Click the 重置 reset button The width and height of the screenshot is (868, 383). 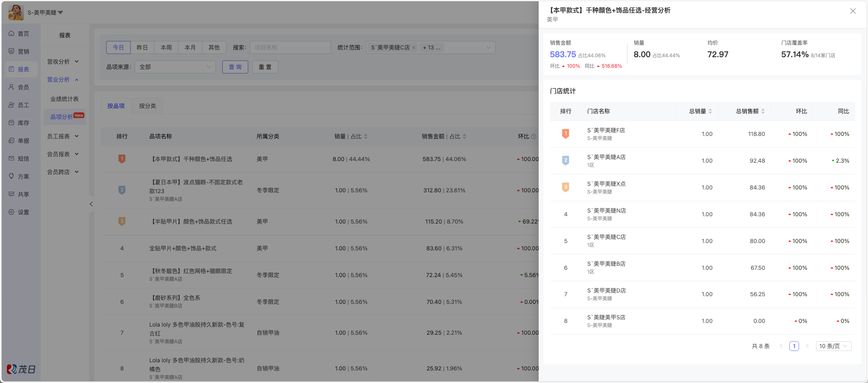tap(265, 67)
